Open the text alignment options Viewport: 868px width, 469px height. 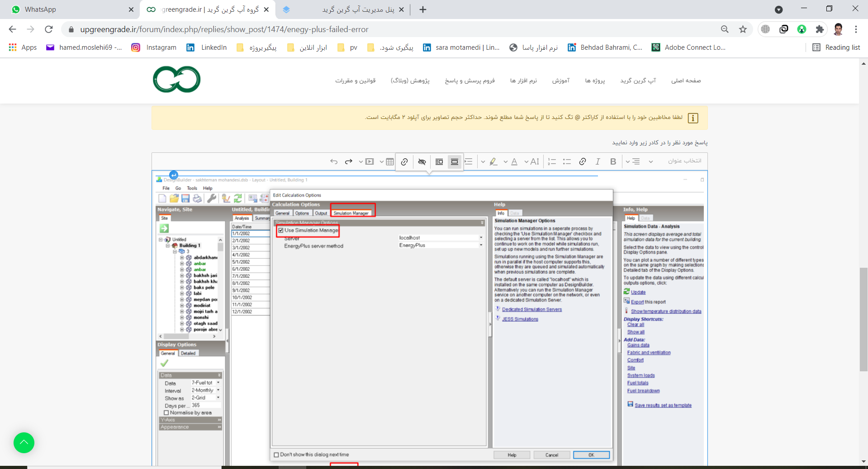click(x=636, y=161)
